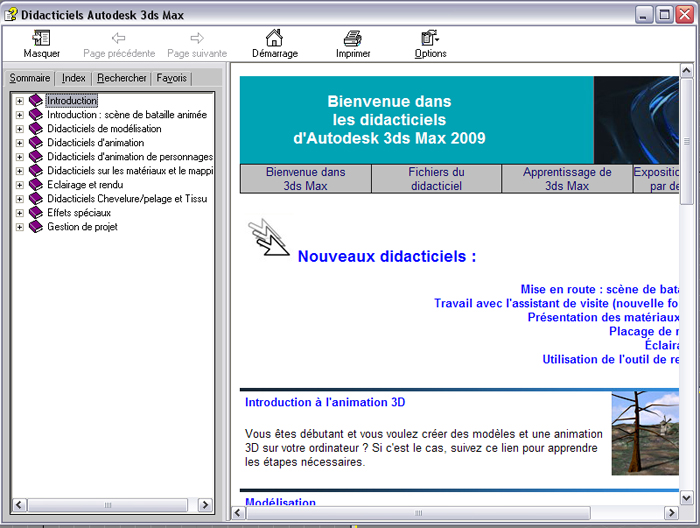Open the Favoris tab

[x=171, y=78]
